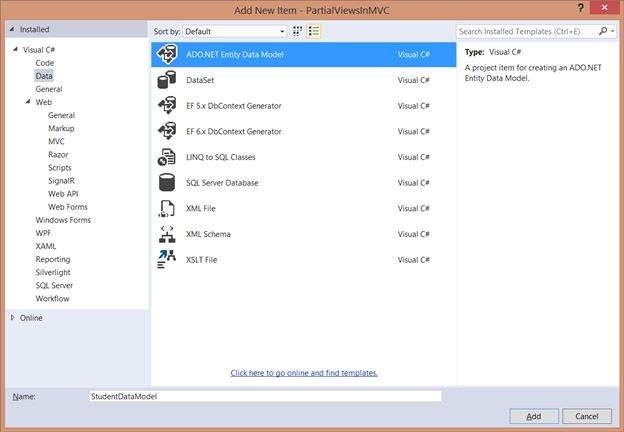Close the Add New Item dialog
This screenshot has height=432, width=624.
[x=605, y=8]
